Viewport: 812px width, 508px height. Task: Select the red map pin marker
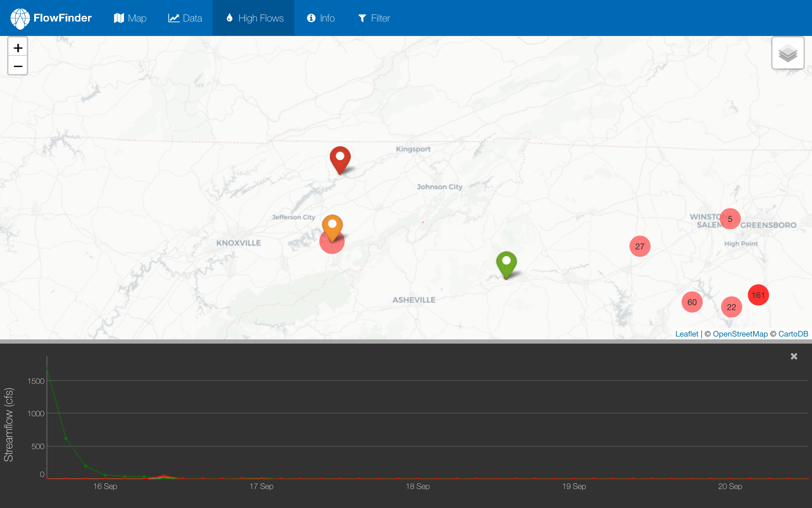(340, 160)
